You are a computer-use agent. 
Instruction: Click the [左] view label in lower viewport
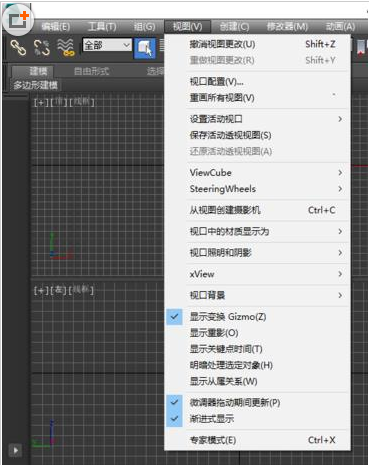pos(59,290)
